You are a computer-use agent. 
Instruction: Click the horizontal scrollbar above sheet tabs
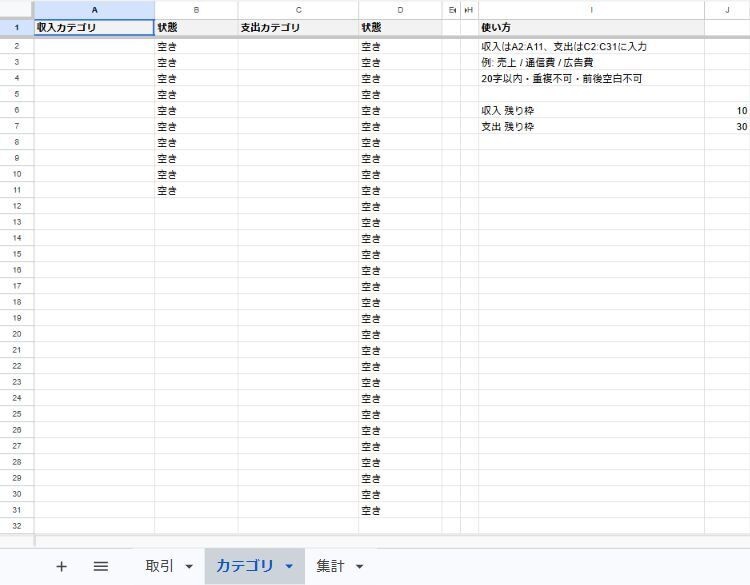coord(392,541)
